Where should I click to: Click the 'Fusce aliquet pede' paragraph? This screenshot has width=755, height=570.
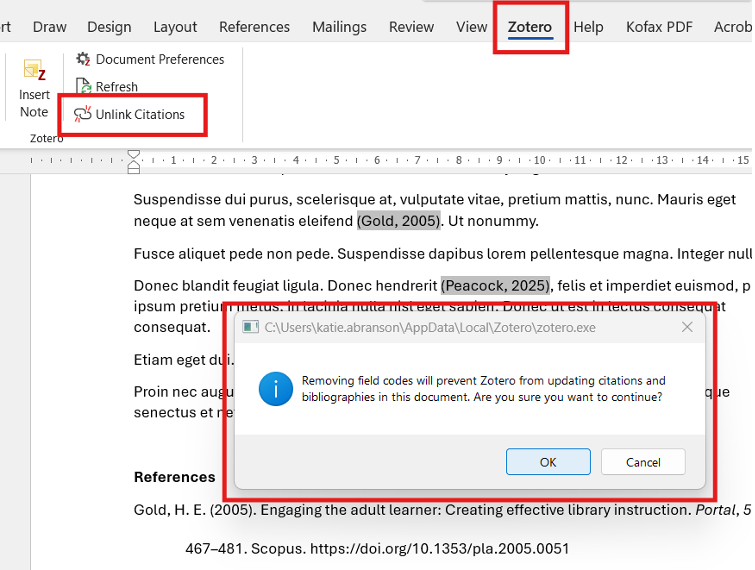tap(442, 254)
